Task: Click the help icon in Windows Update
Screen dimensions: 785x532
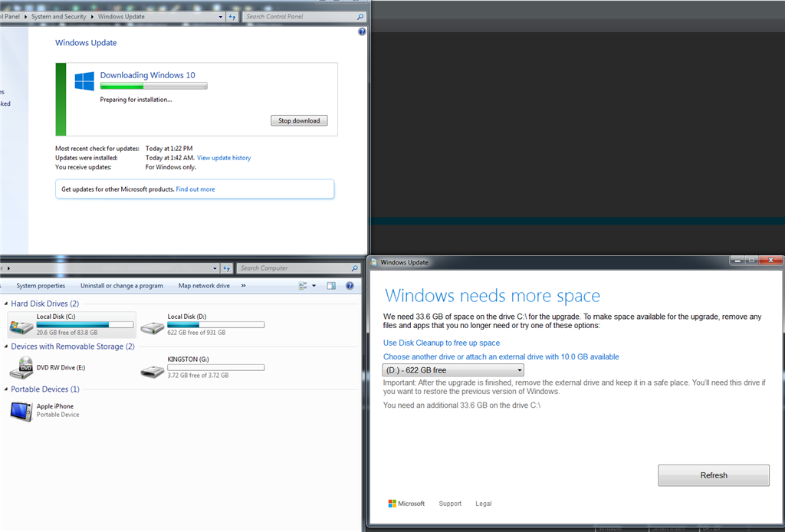Action: point(362,31)
